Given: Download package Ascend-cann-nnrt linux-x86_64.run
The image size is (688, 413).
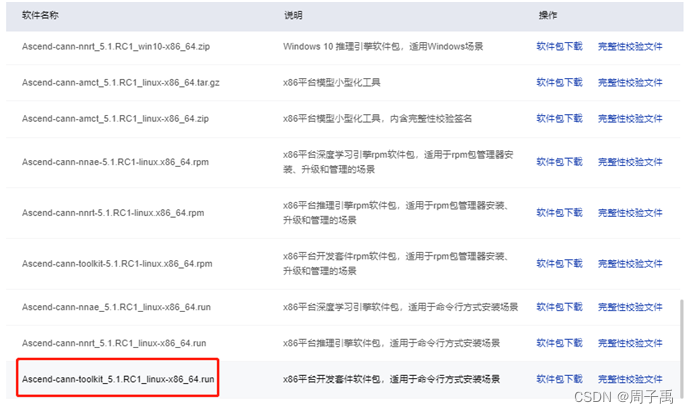Looking at the screenshot, I should pyautogui.click(x=559, y=343).
